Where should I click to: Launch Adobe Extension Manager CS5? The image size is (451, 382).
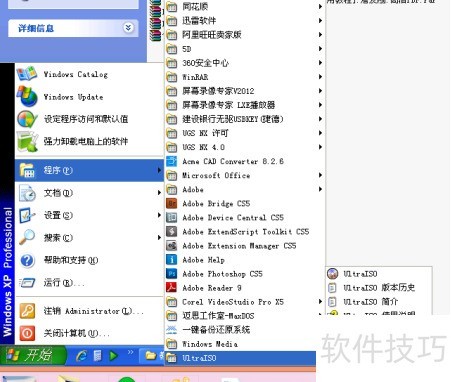pyautogui.click(x=244, y=246)
